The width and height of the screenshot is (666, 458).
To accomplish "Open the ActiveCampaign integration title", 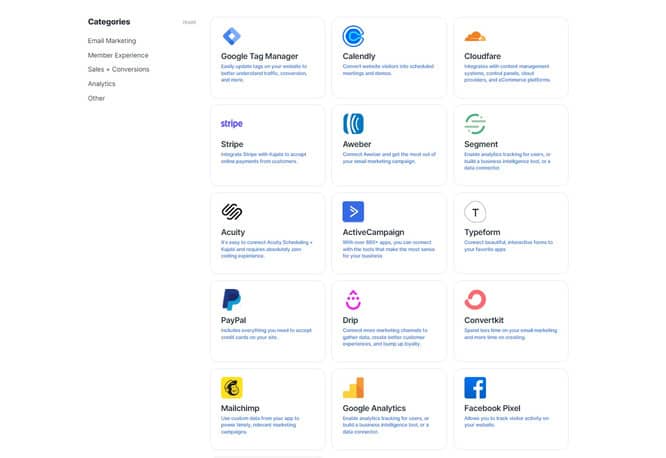I will point(373,232).
